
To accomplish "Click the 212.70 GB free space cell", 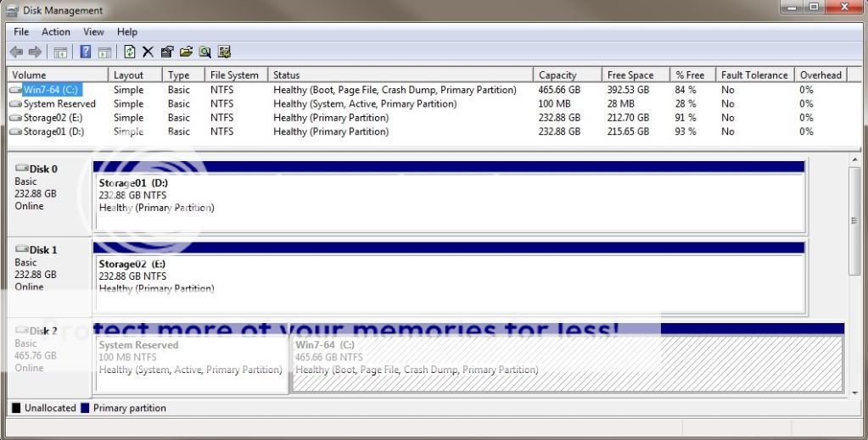I will [628, 117].
